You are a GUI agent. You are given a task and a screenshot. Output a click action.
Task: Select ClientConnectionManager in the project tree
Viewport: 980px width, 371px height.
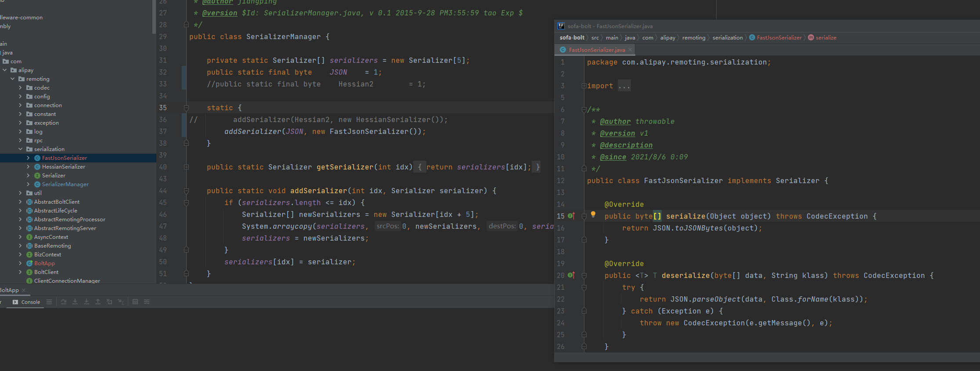click(x=67, y=281)
